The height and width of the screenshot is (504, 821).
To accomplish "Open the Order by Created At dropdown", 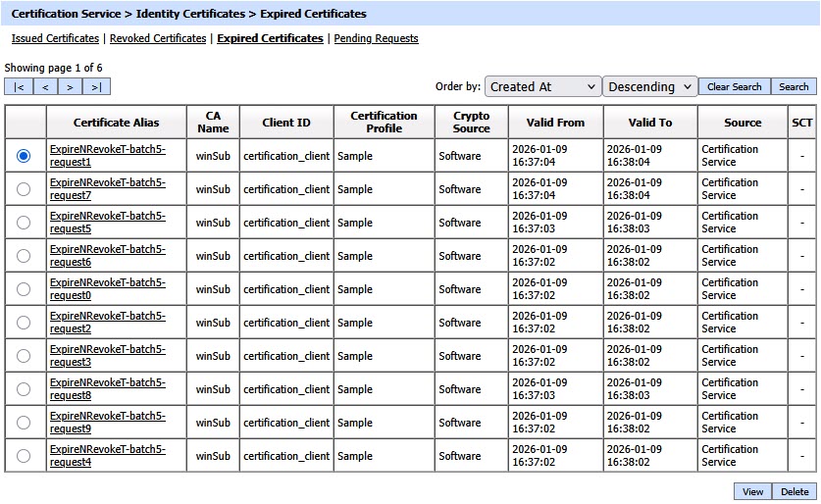I will pyautogui.click(x=542, y=86).
